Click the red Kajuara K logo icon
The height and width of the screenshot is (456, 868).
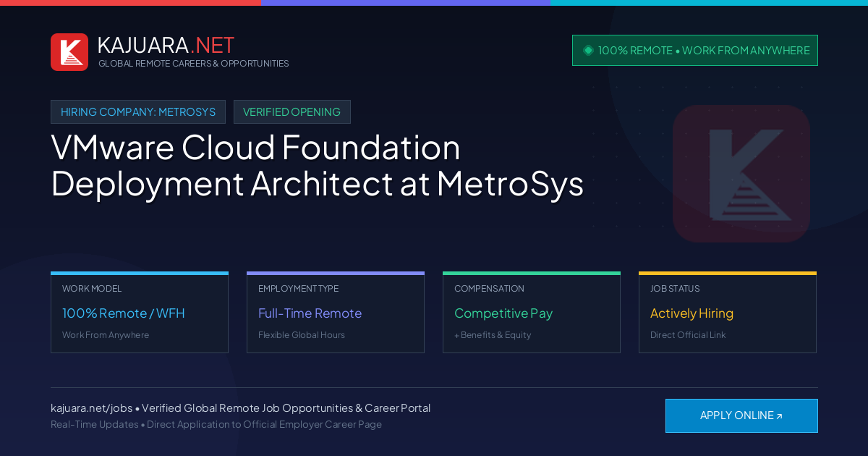[x=69, y=52]
